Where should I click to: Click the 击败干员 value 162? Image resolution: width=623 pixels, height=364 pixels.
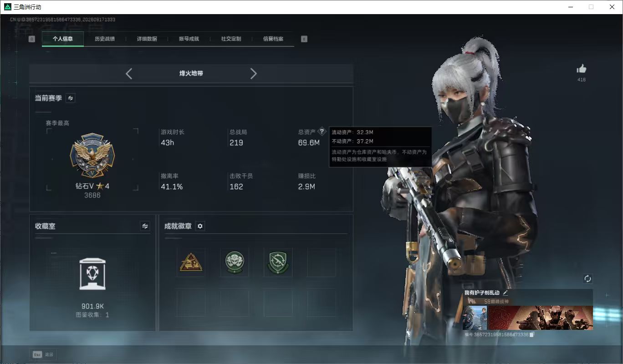click(x=236, y=187)
